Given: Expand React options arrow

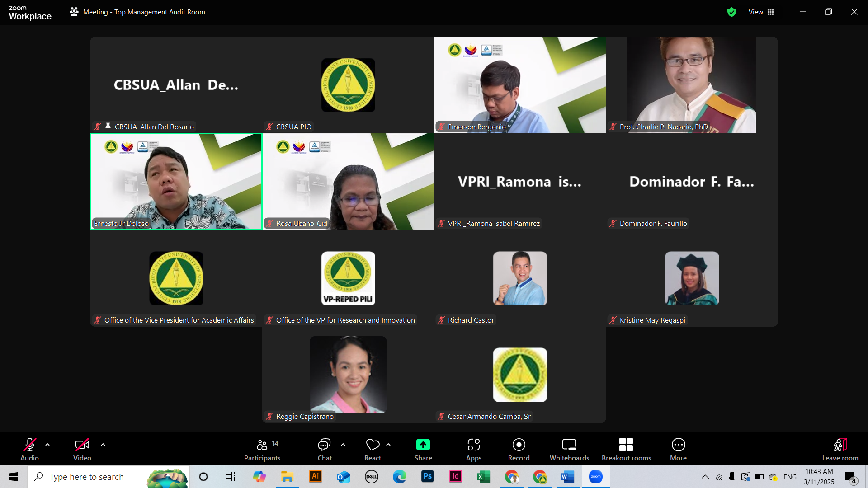Looking at the screenshot, I should coord(388,445).
